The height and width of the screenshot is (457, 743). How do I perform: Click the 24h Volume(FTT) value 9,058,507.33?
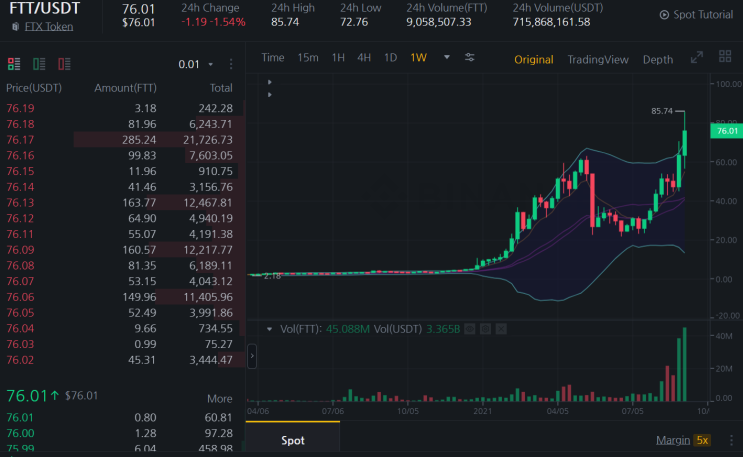point(439,22)
